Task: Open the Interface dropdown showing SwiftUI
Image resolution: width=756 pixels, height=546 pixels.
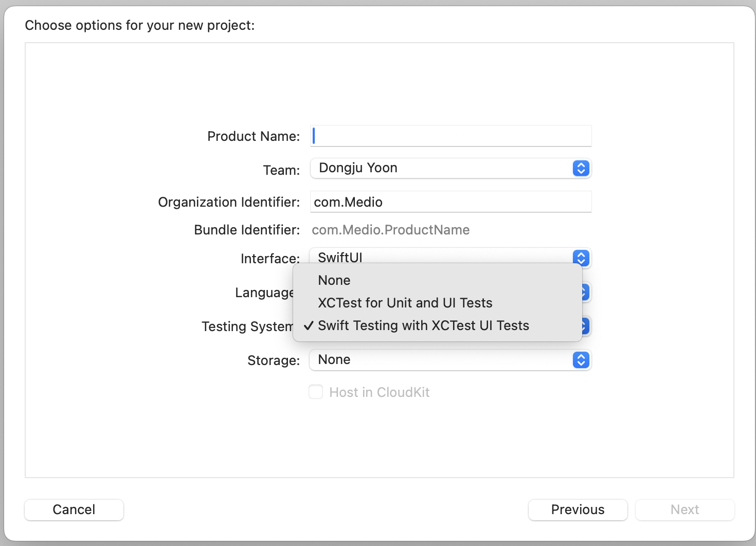Action: click(442, 256)
